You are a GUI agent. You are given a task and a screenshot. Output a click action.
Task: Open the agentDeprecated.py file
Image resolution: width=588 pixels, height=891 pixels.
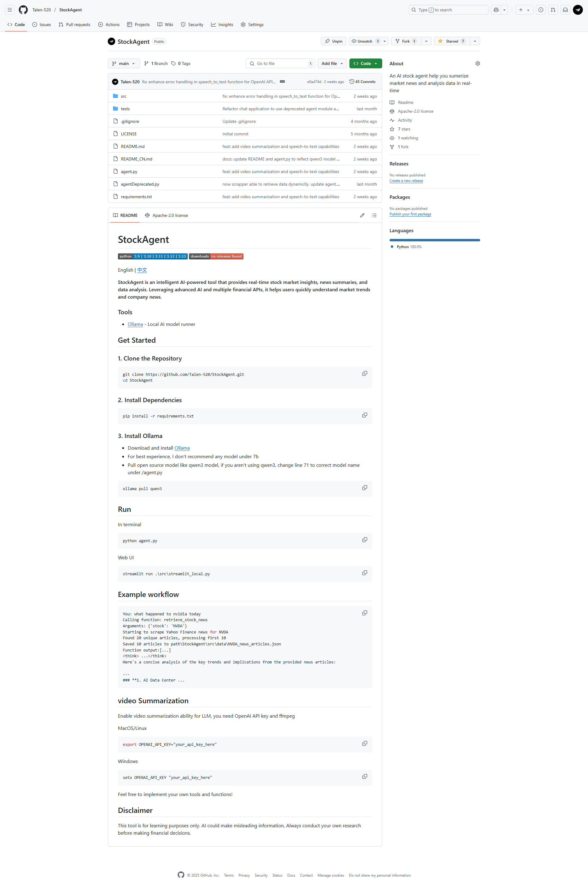[x=140, y=184]
